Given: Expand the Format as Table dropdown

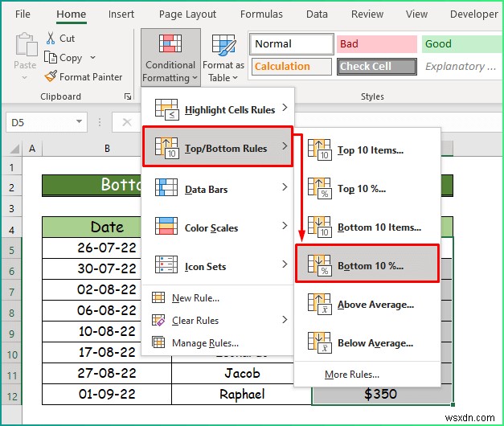Looking at the screenshot, I should click(x=235, y=77).
